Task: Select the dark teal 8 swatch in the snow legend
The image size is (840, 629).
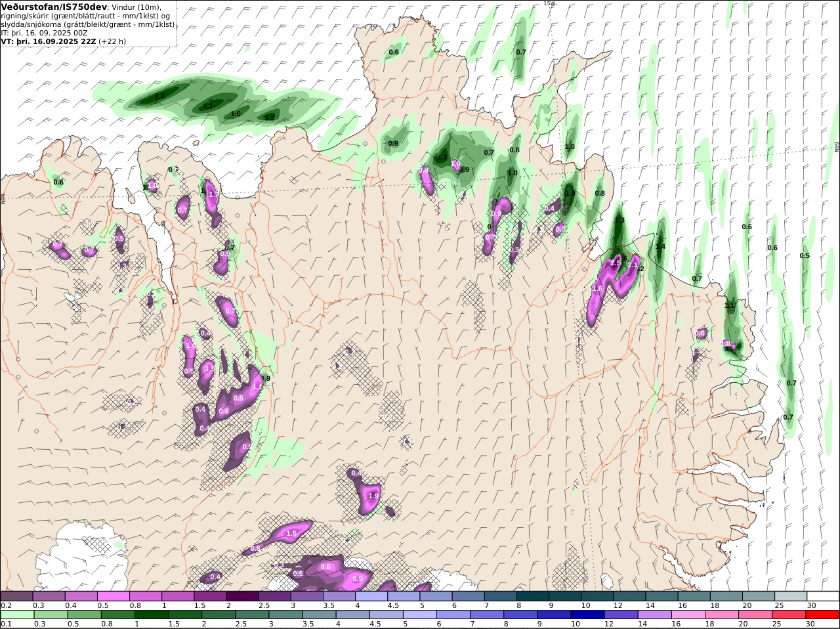Action: tap(532, 596)
